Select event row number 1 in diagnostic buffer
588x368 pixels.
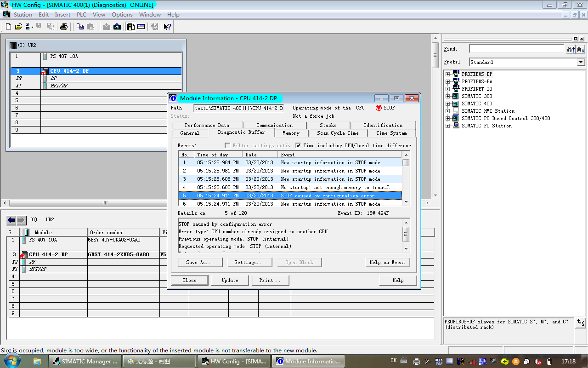pos(290,162)
